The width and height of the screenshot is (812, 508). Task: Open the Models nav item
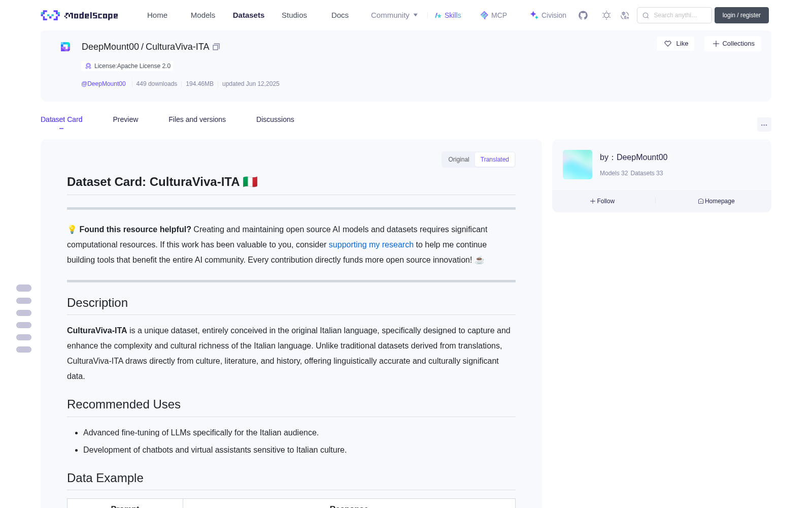203,15
